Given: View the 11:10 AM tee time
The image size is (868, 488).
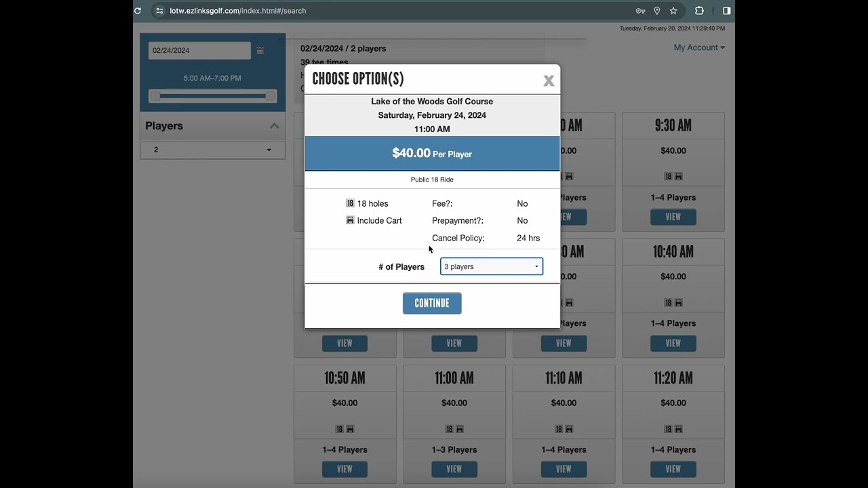Looking at the screenshot, I should click(564, 469).
